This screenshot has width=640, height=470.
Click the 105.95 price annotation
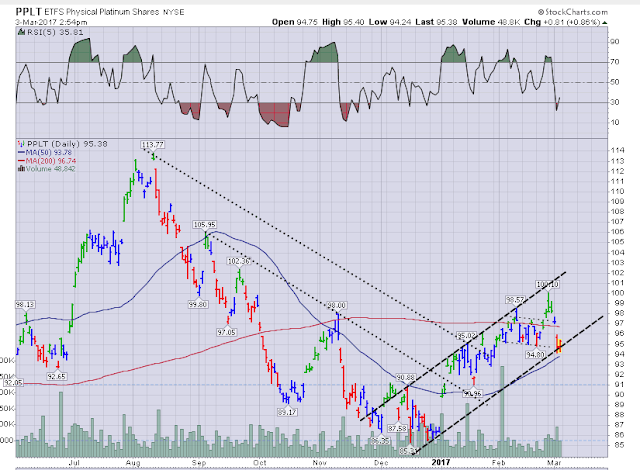(204, 225)
